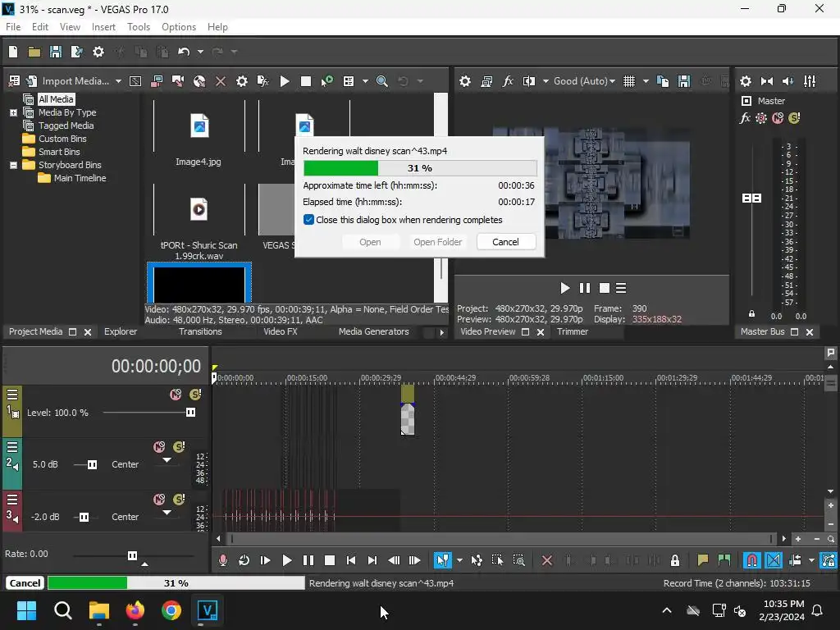Adjust track 1 Level slider handle
The width and height of the screenshot is (840, 630).
coord(190,413)
